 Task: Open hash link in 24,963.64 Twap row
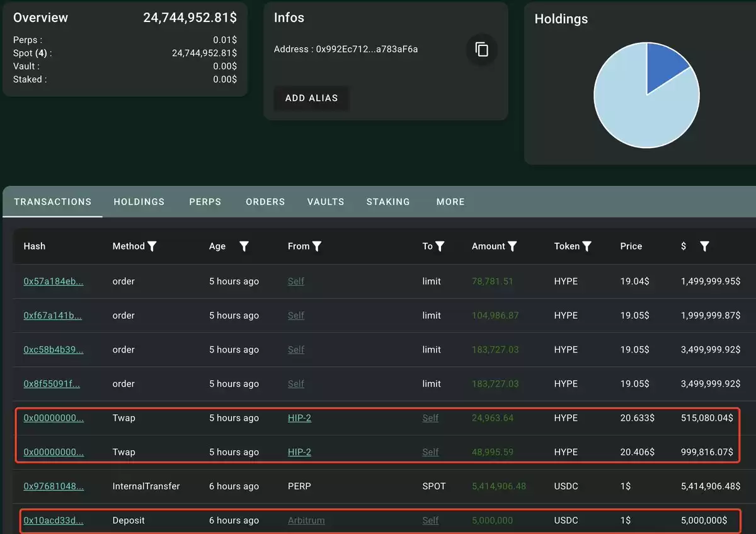(54, 417)
